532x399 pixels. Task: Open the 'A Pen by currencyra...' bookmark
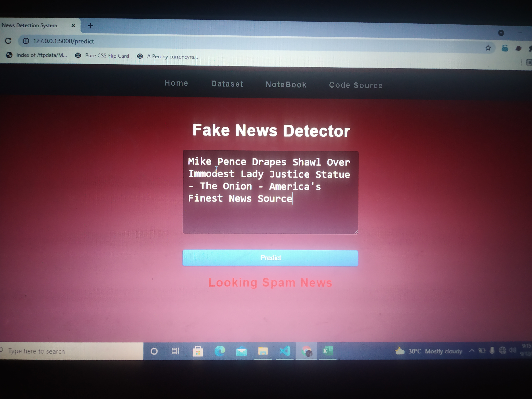point(168,57)
